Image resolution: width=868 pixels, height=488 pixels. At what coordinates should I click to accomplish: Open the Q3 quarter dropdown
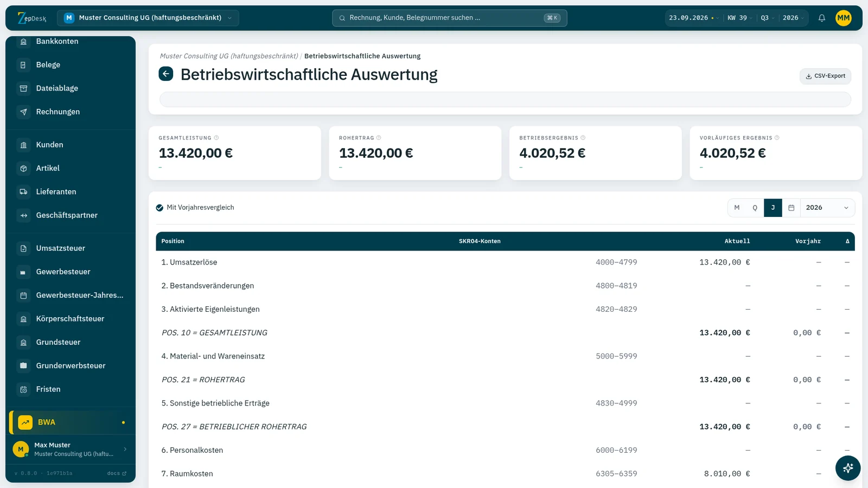[767, 18]
